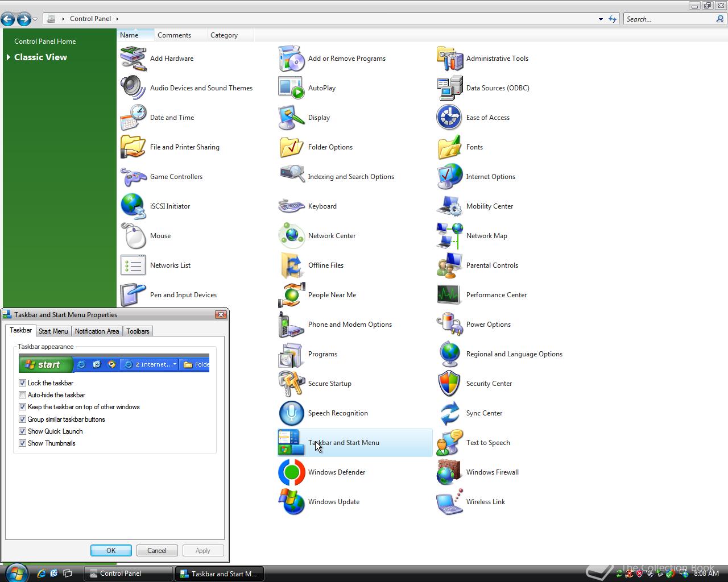
Task: Expand the address bar history dropdown
Action: (x=601, y=19)
